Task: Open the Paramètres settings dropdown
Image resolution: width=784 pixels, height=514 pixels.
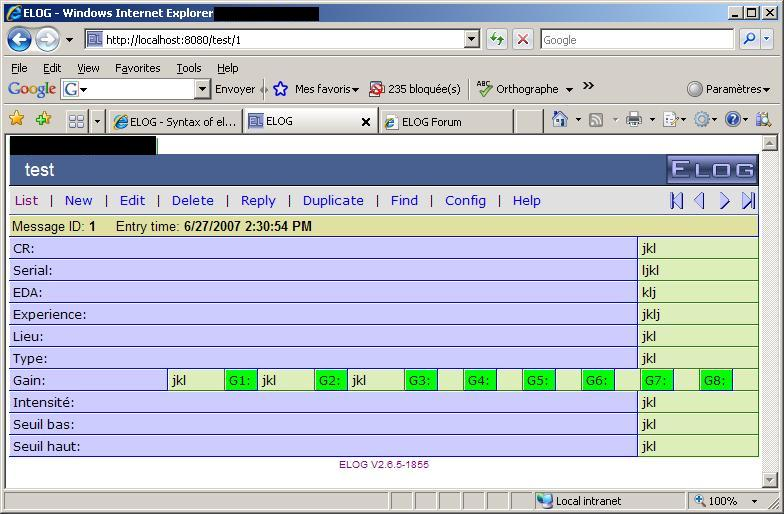Action: (728, 89)
